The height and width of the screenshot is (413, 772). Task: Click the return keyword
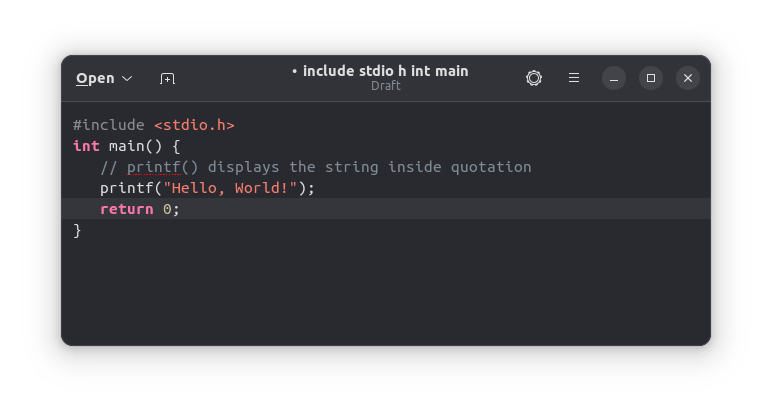pyautogui.click(x=126, y=209)
